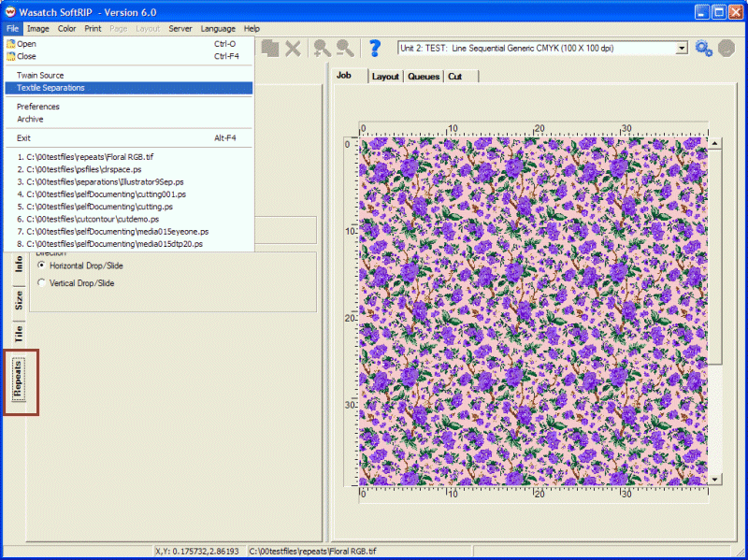The height and width of the screenshot is (560, 748).
Task: Open recent file Illustrator9Sep.ps
Action: tap(129, 181)
